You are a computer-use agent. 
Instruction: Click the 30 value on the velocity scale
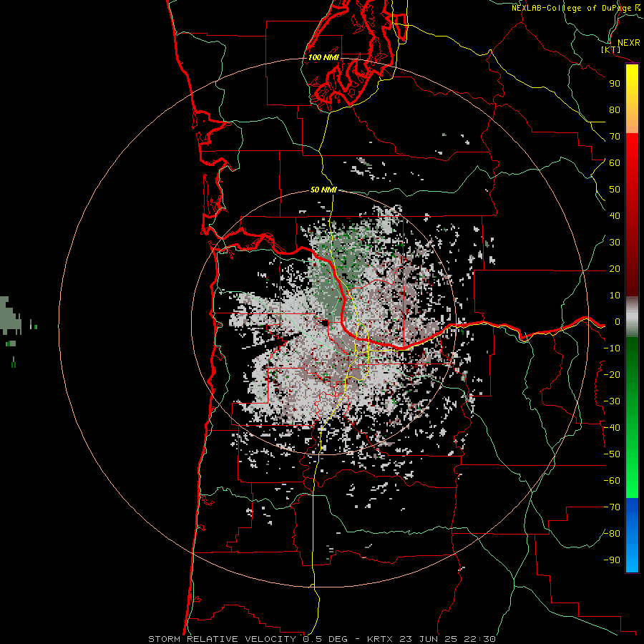pyautogui.click(x=615, y=243)
